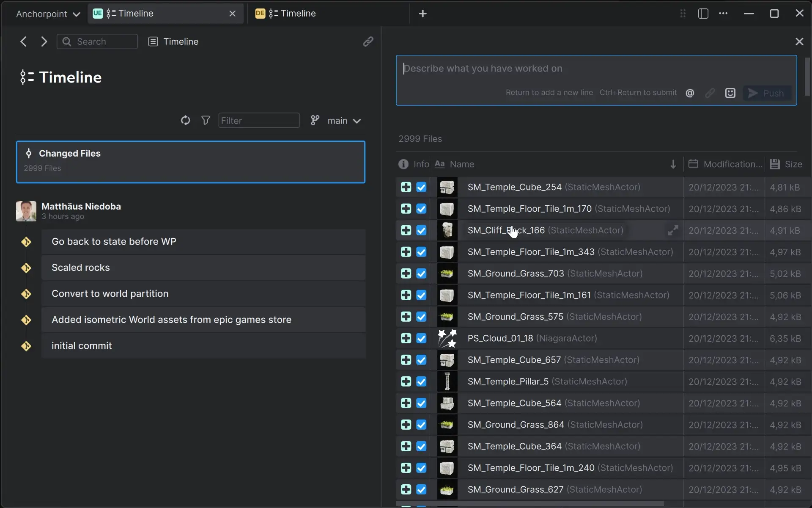Click the link icon next to Timeline title
The image size is (812, 508).
click(x=368, y=41)
